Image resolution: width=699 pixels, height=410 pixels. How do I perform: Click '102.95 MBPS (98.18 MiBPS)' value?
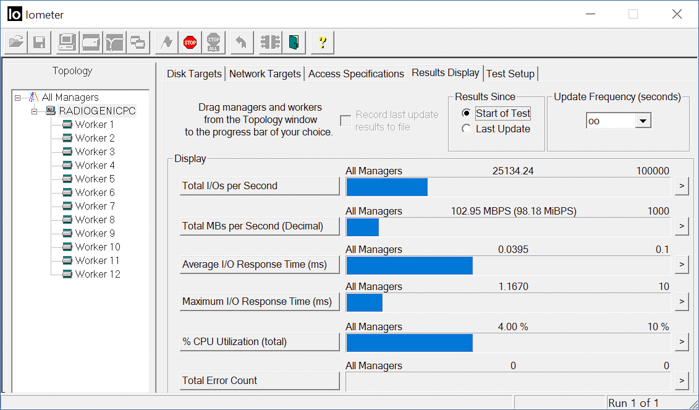point(514,211)
